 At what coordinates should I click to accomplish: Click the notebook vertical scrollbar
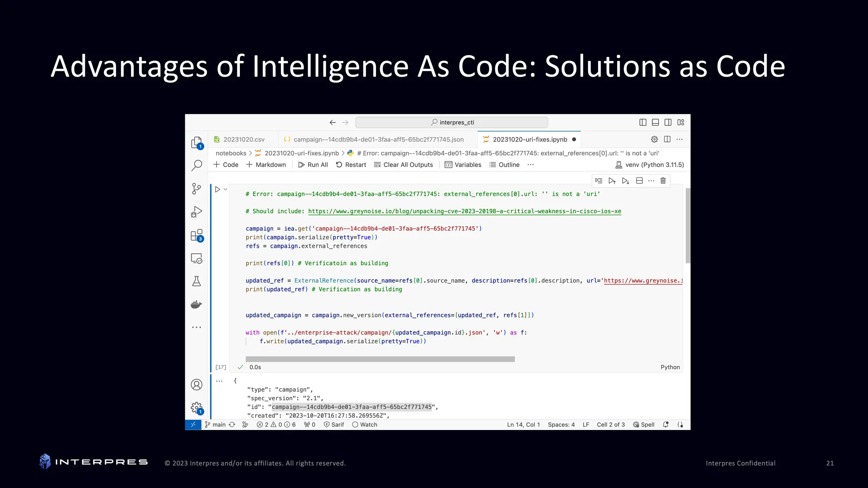[x=688, y=226]
